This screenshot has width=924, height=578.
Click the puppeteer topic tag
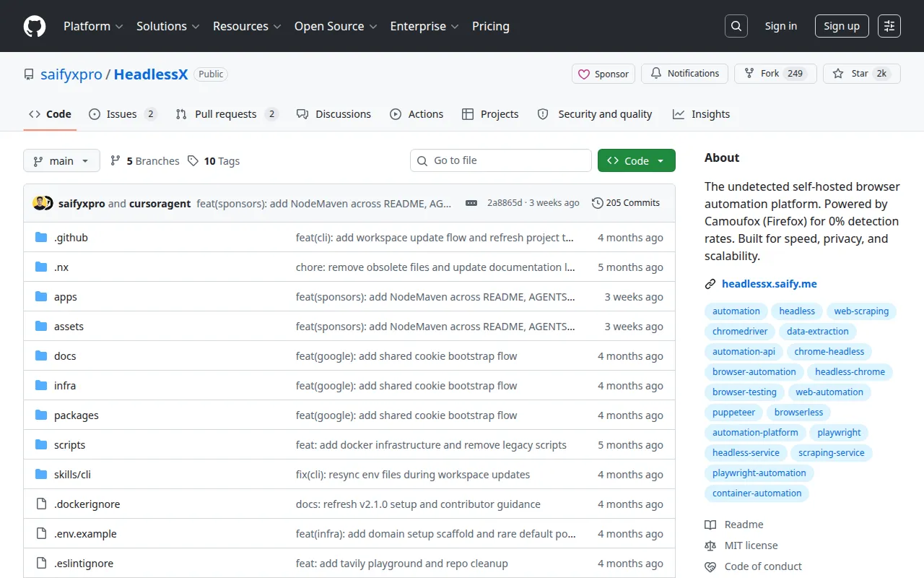(x=733, y=413)
